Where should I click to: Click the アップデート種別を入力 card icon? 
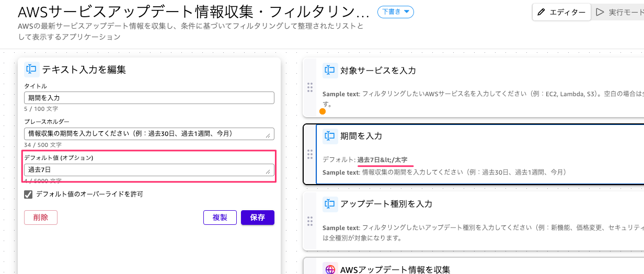(329, 203)
